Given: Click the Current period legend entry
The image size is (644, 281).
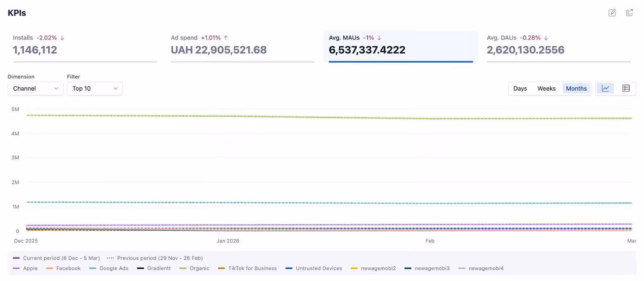Looking at the screenshot, I should 56,258.
